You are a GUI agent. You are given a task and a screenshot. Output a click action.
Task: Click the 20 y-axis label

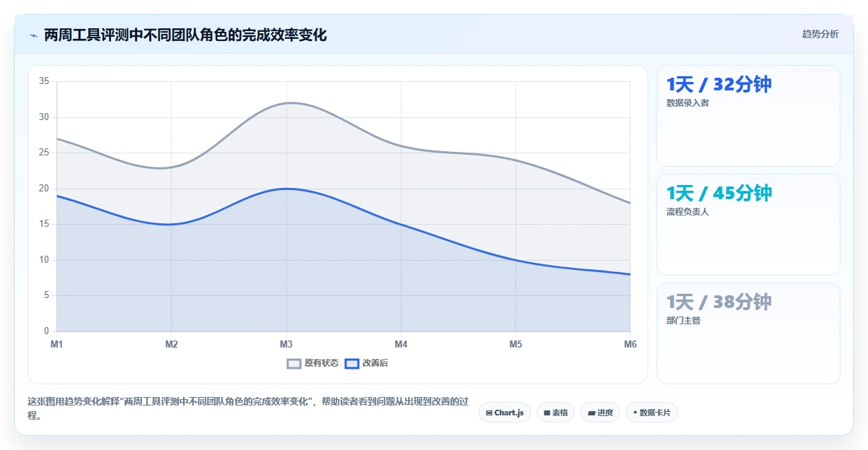point(44,189)
